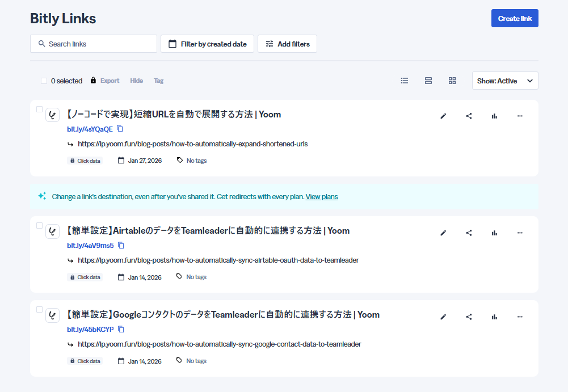Screen dimensions: 568x392
Task: Open the 短縮URLを自動で展開する方法 link title
Action: tap(174, 115)
